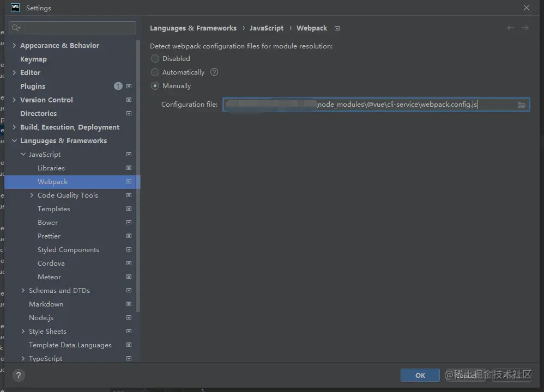Click the WebStorm logo icon in title bar
The height and width of the screenshot is (392, 544).
(15, 8)
